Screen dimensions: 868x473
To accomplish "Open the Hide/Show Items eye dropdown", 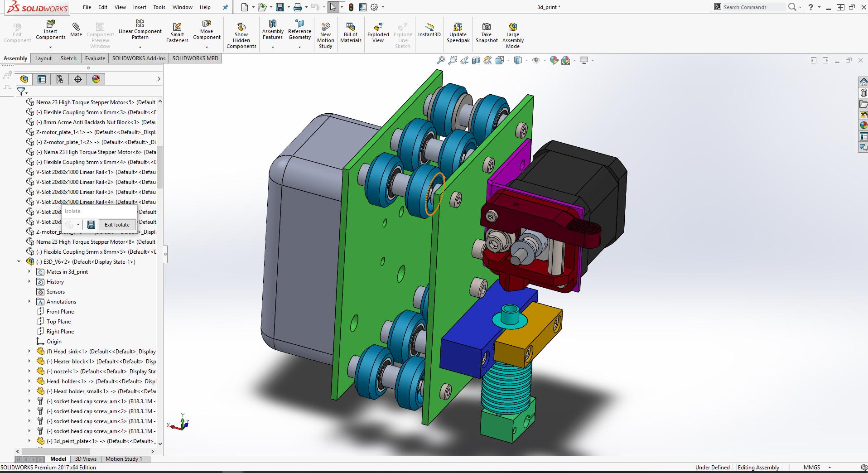I will click(x=544, y=60).
